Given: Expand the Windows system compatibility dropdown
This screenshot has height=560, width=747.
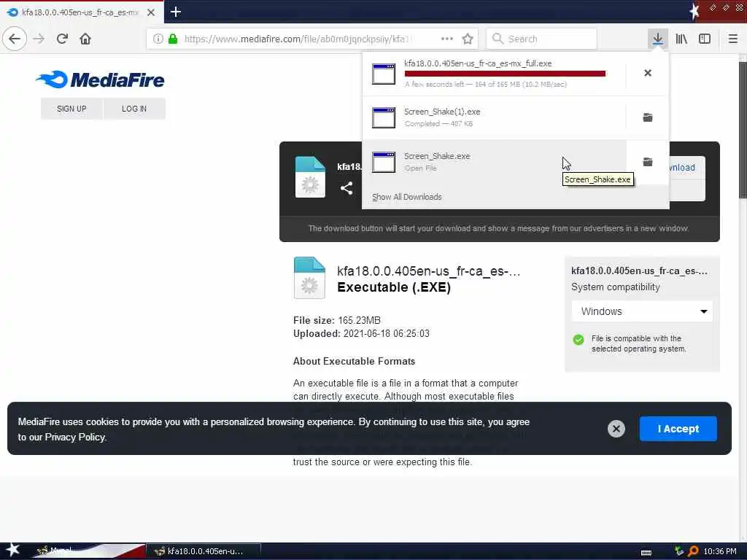Looking at the screenshot, I should tap(642, 311).
